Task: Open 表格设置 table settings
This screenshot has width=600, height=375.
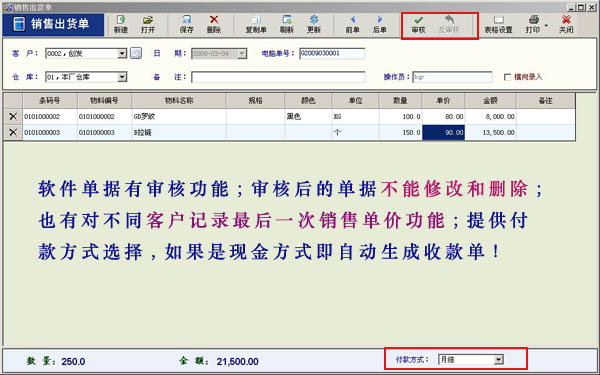Action: pyautogui.click(x=498, y=24)
